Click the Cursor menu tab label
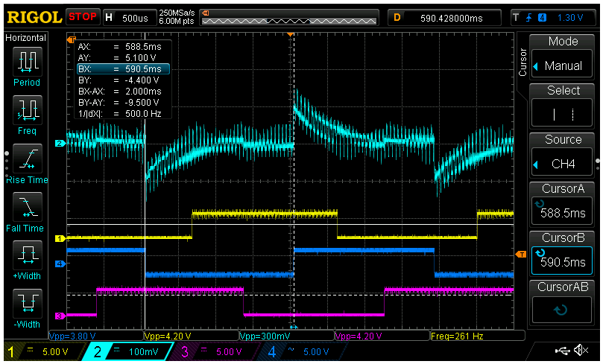The image size is (603, 364). 523,63
